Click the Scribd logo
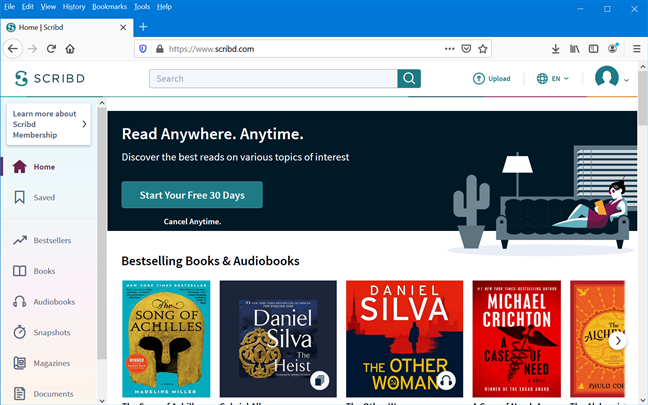Screen dimensions: 648x405 50,78
